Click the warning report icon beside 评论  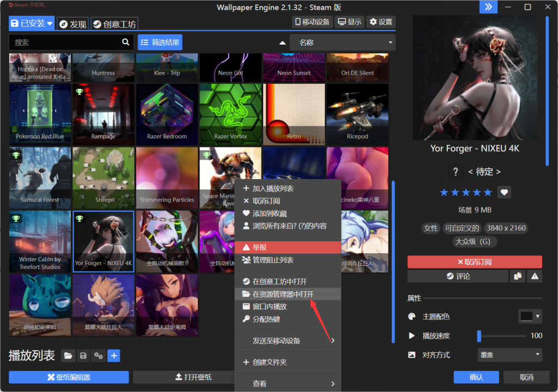[535, 276]
